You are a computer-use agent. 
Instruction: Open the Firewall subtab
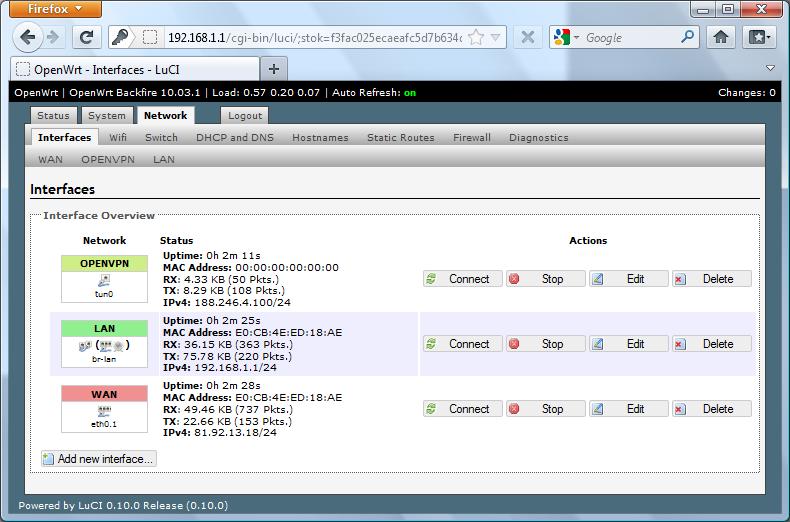[x=472, y=138]
